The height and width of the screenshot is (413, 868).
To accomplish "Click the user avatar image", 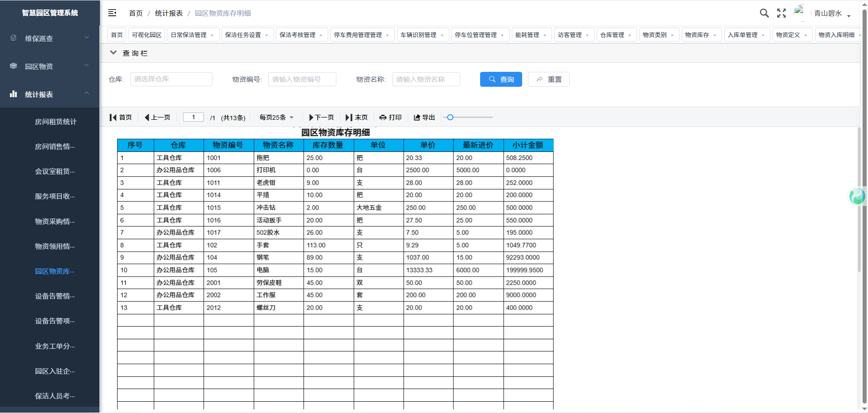I will 800,12.
